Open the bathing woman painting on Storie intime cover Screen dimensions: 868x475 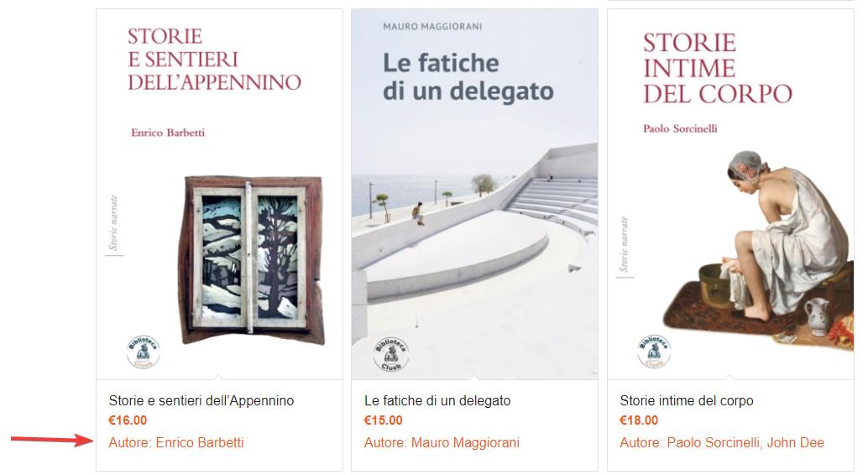758,248
